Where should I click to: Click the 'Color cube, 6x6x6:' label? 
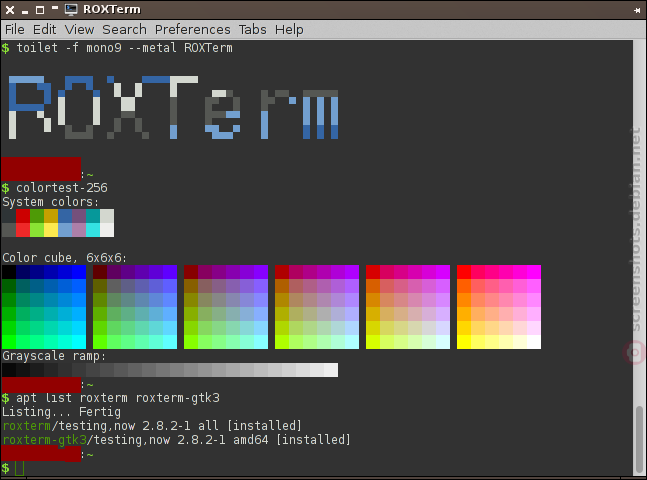[x=64, y=258]
